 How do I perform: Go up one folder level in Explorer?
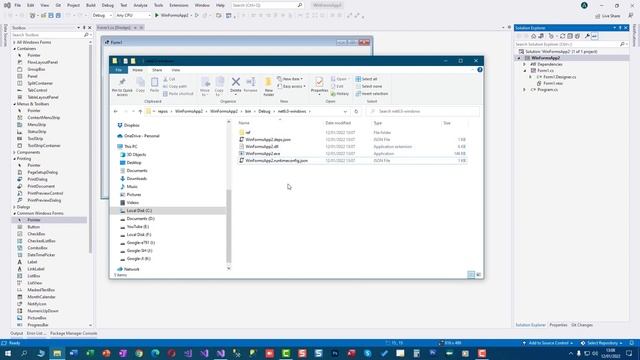pyautogui.click(x=140, y=111)
